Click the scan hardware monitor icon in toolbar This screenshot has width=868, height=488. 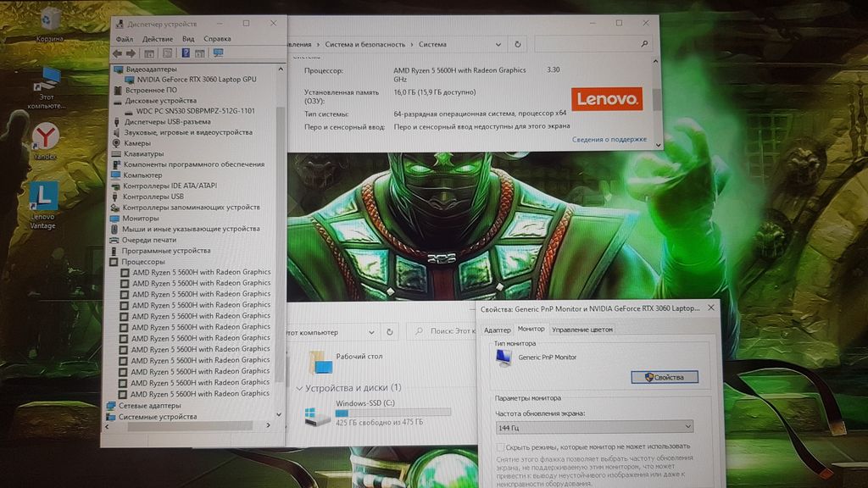tap(218, 53)
